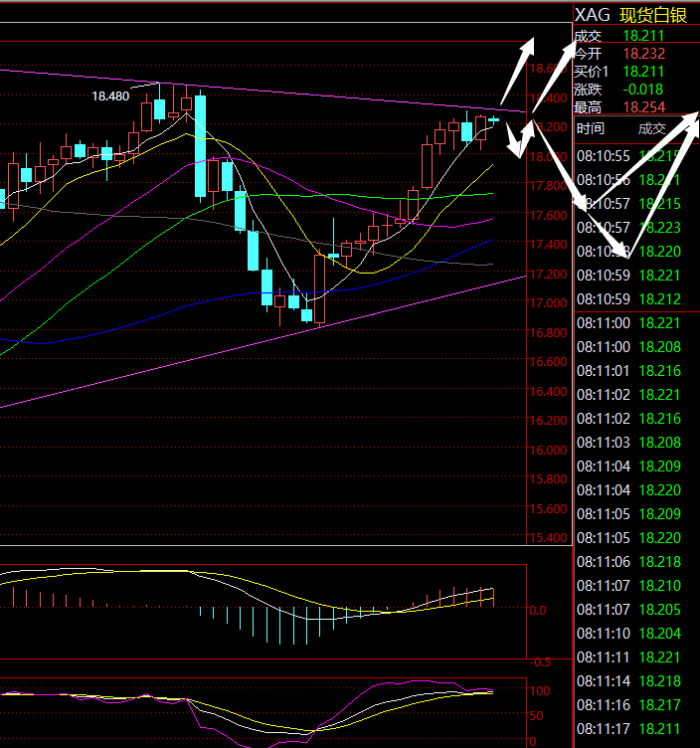The width and height of the screenshot is (700, 748).
Task: Click the 17.000 price axis label
Action: click(x=549, y=303)
